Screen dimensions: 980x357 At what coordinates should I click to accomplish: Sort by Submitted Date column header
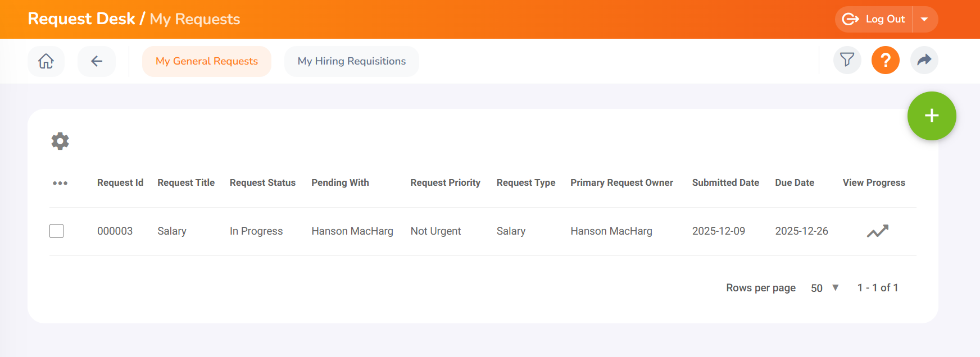tap(725, 183)
